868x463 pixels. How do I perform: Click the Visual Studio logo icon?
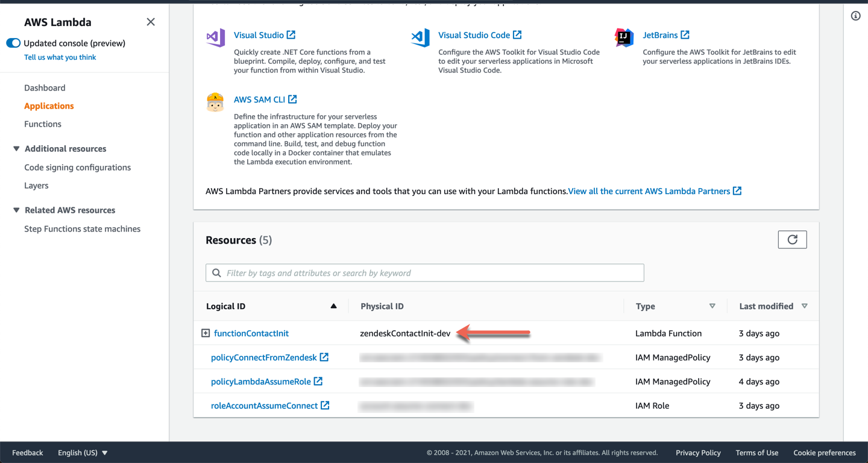tap(215, 37)
